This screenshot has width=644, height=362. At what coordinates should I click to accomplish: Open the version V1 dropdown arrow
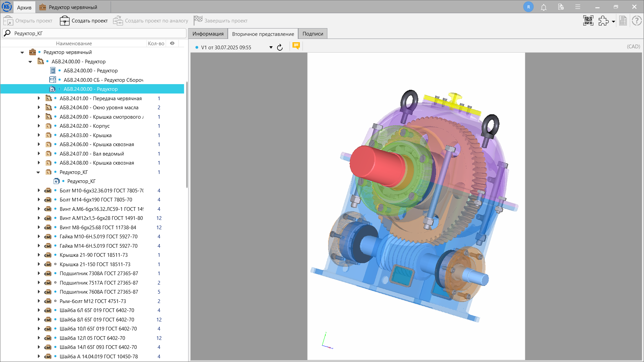(x=271, y=47)
